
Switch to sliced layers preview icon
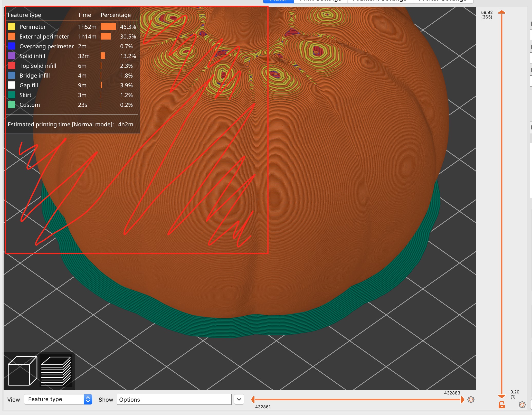pos(56,371)
